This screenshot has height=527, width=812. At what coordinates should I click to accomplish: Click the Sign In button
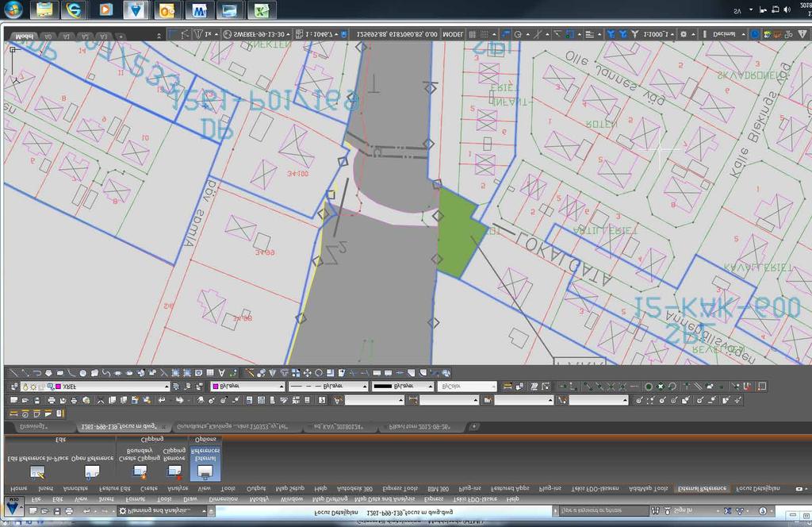pyautogui.click(x=683, y=511)
